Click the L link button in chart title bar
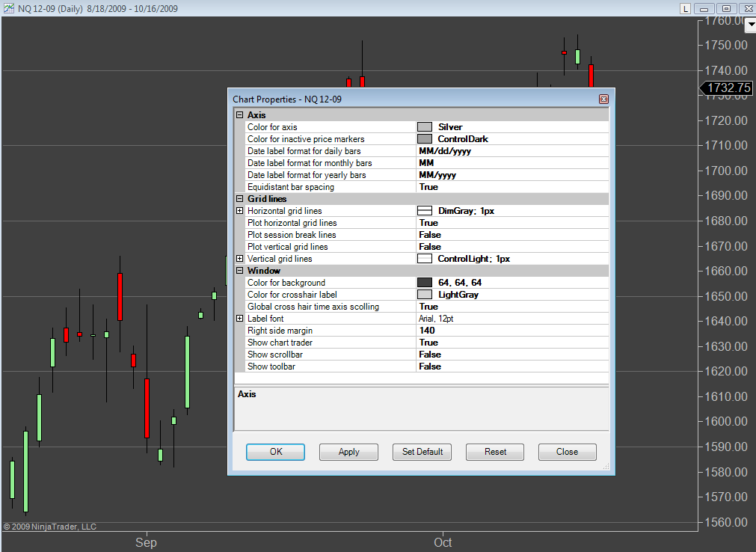 click(685, 9)
